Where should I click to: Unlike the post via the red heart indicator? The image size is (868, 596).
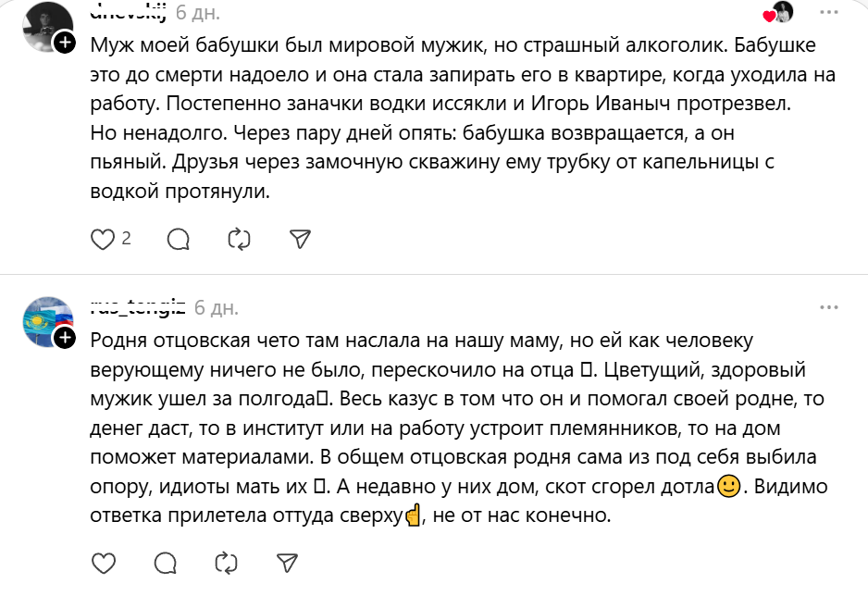[x=767, y=15]
